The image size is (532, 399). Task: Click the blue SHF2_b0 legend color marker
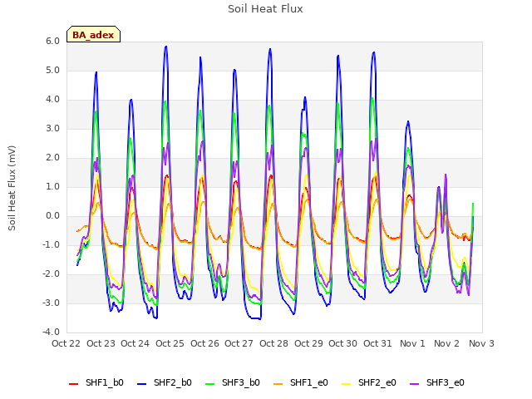pos(142,384)
